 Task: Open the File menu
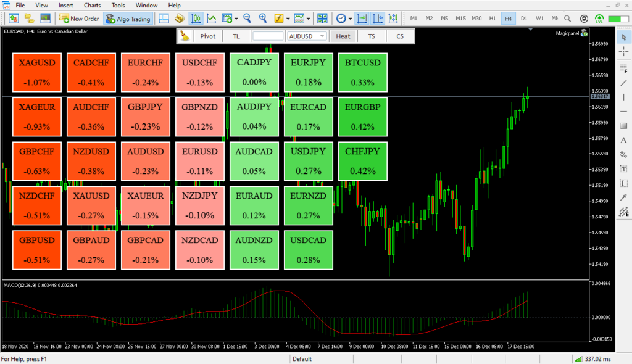click(20, 5)
